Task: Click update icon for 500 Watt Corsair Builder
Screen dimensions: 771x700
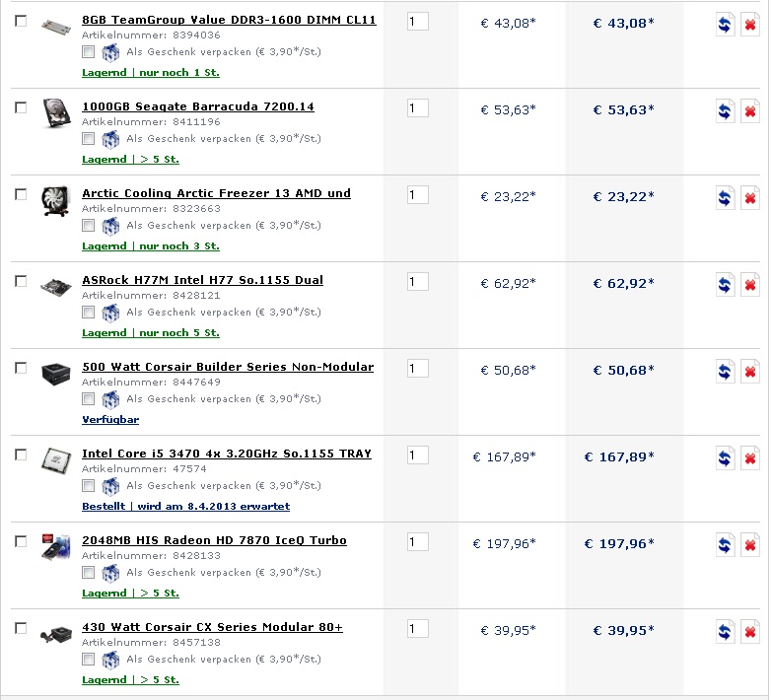Action: click(725, 372)
